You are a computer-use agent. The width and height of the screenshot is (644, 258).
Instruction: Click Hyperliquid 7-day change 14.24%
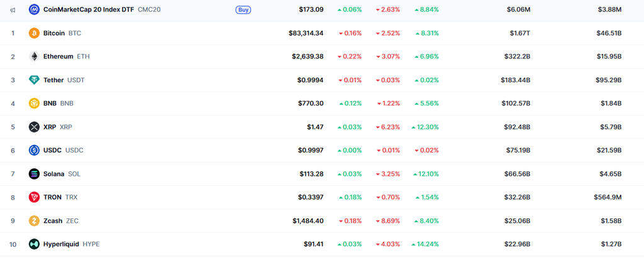(x=425, y=244)
